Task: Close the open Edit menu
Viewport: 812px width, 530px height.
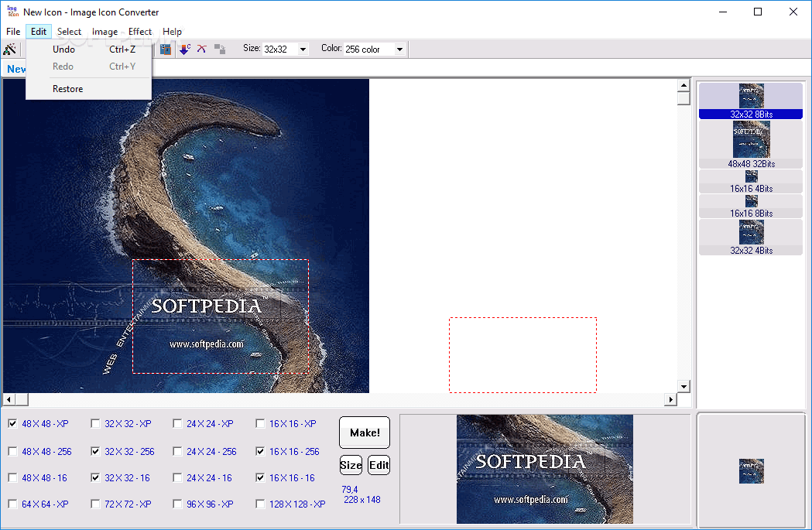Action: click(x=39, y=32)
